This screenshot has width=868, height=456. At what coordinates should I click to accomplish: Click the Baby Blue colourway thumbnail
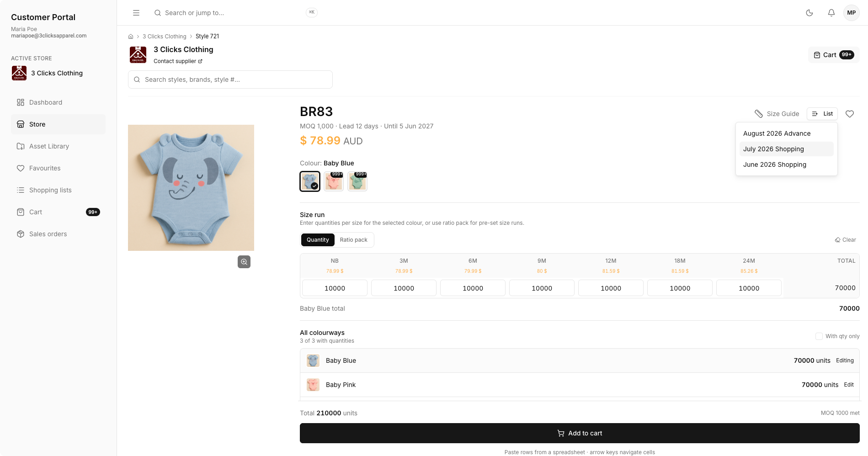(313, 361)
